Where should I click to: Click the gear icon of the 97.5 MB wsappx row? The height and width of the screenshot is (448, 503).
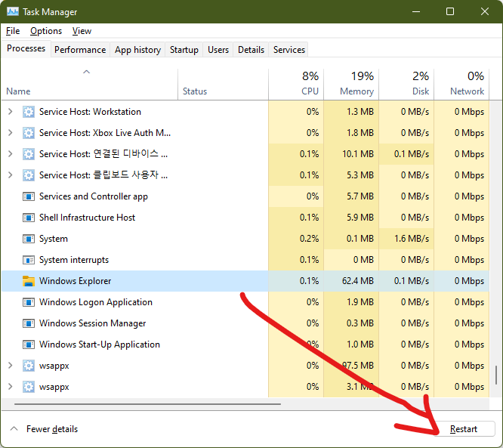coord(29,366)
